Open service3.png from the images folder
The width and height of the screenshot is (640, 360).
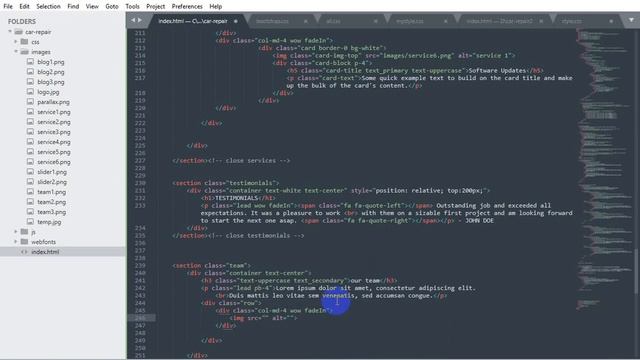[x=53, y=132]
